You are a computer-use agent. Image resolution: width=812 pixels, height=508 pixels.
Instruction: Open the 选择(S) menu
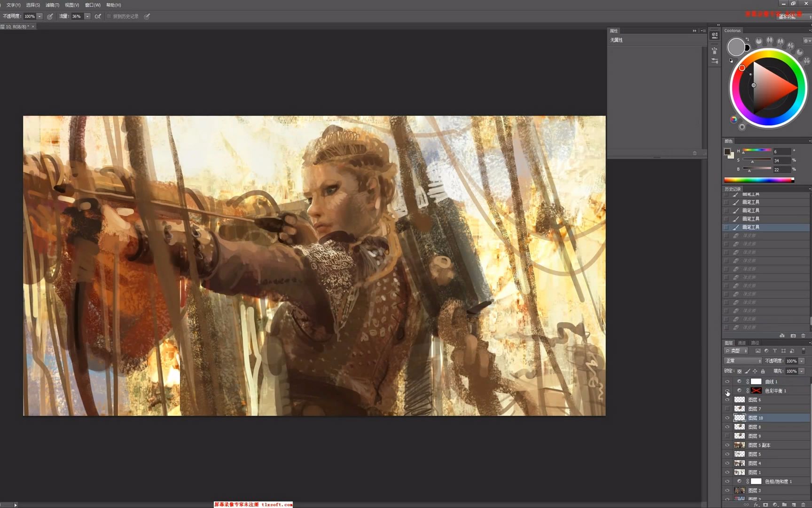pos(33,5)
